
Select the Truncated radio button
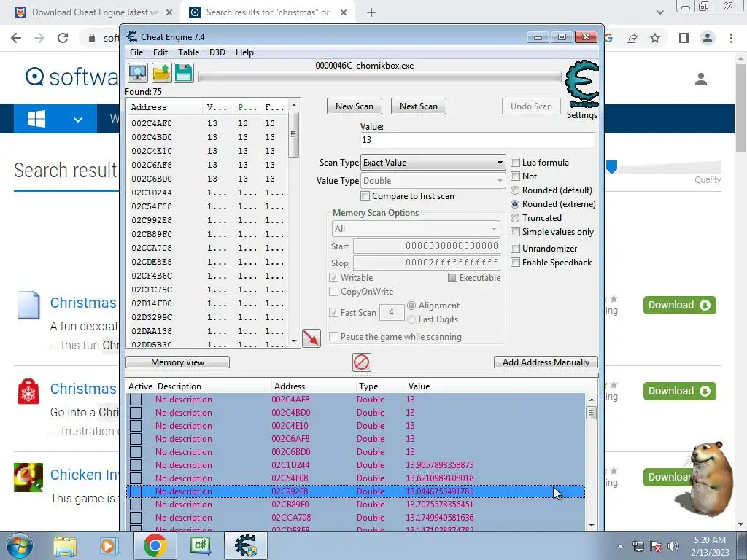(515, 218)
